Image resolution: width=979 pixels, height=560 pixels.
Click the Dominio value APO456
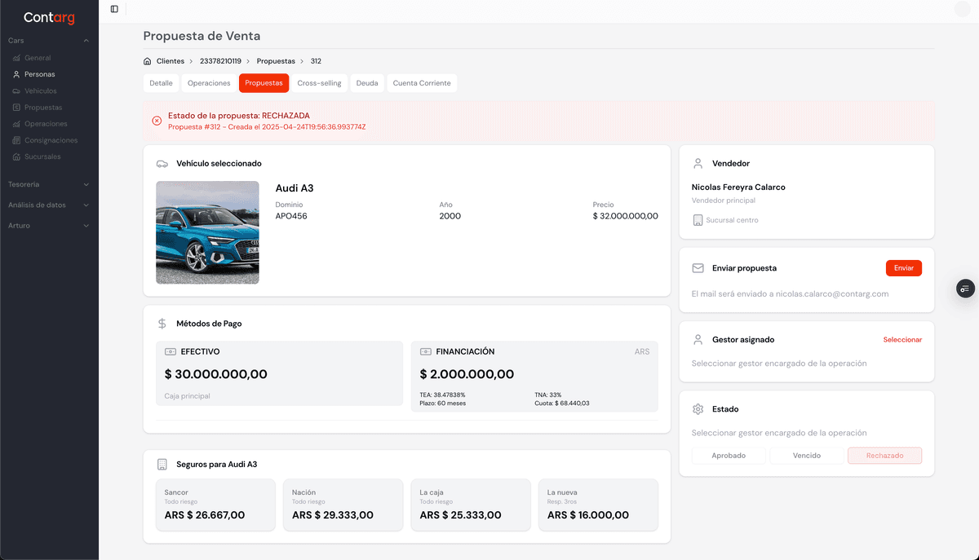pyautogui.click(x=291, y=216)
